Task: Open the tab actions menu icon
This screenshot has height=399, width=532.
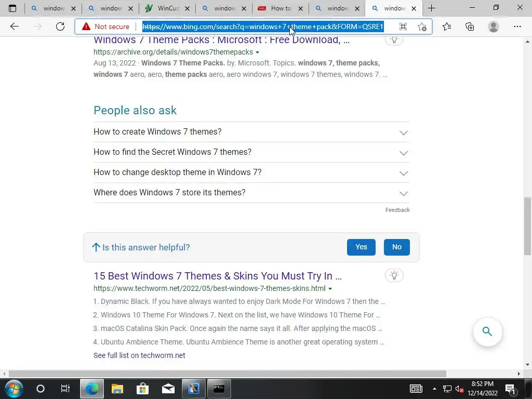Action: [x=12, y=8]
